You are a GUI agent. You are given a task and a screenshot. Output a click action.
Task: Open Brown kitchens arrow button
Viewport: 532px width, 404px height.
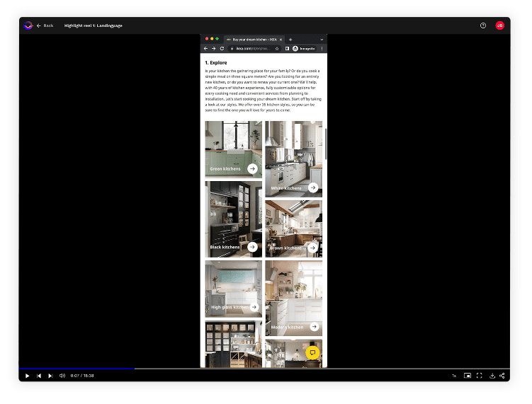point(312,248)
